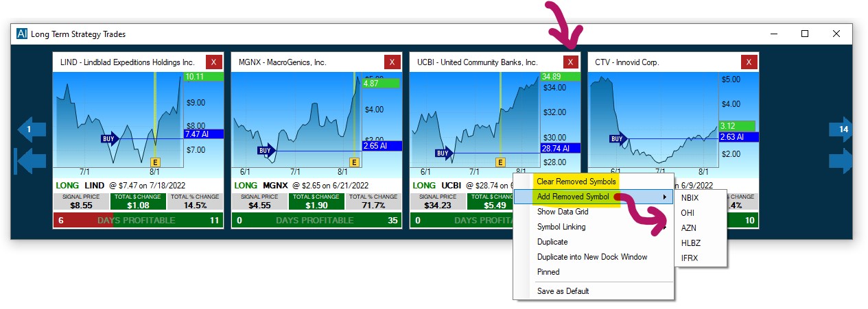Click BUY signal marker on CTV chart

click(618, 139)
